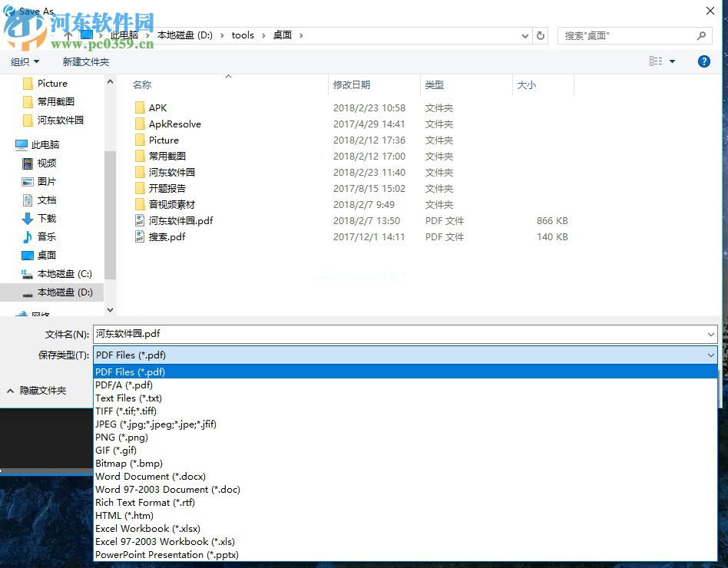This screenshot has height=568, width=728.
Task: Open view options dropdown arrow
Action: click(x=672, y=61)
